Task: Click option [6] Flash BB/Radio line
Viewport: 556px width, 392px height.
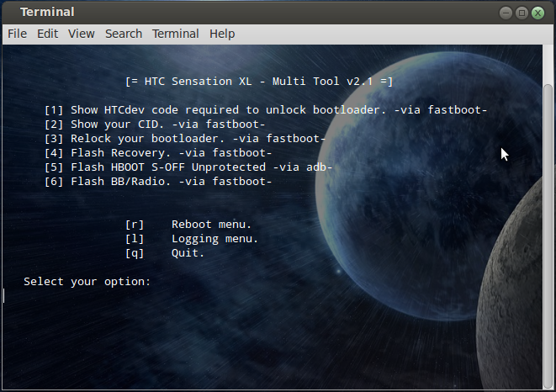Action: point(158,182)
